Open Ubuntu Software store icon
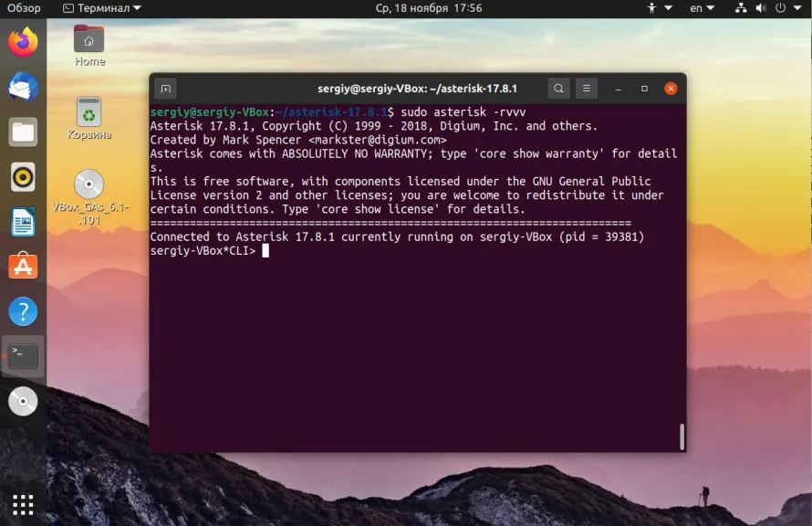Viewport: 812px width, 526px height. pos(23,266)
